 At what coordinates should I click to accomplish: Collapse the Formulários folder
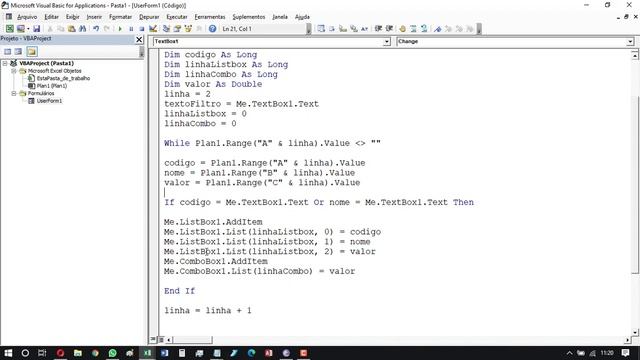14,93
